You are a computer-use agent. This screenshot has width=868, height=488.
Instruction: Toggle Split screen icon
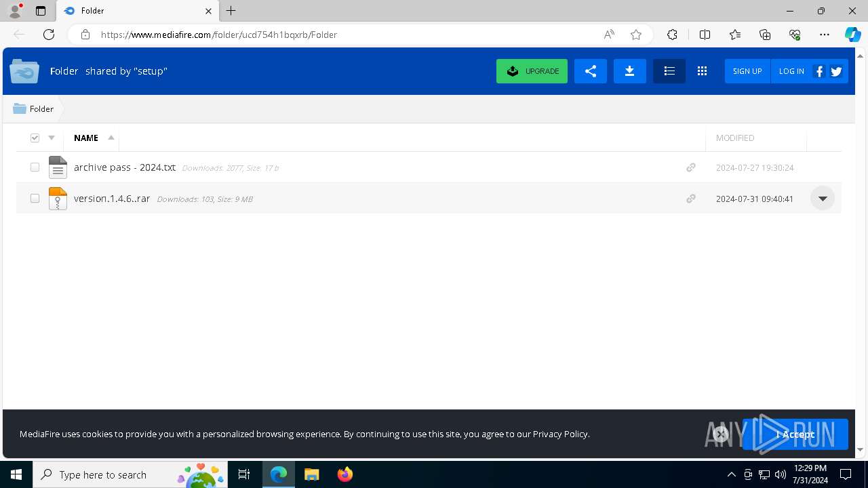[x=705, y=35]
